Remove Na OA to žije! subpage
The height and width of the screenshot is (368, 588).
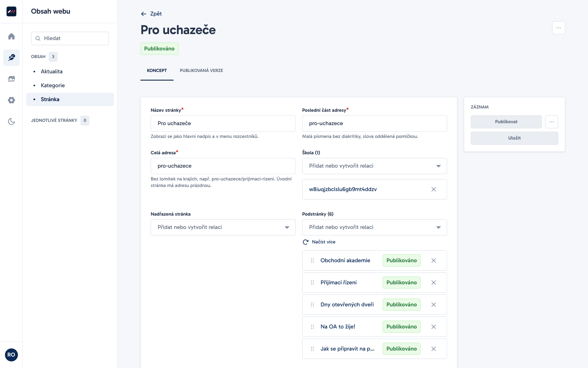pos(434,327)
